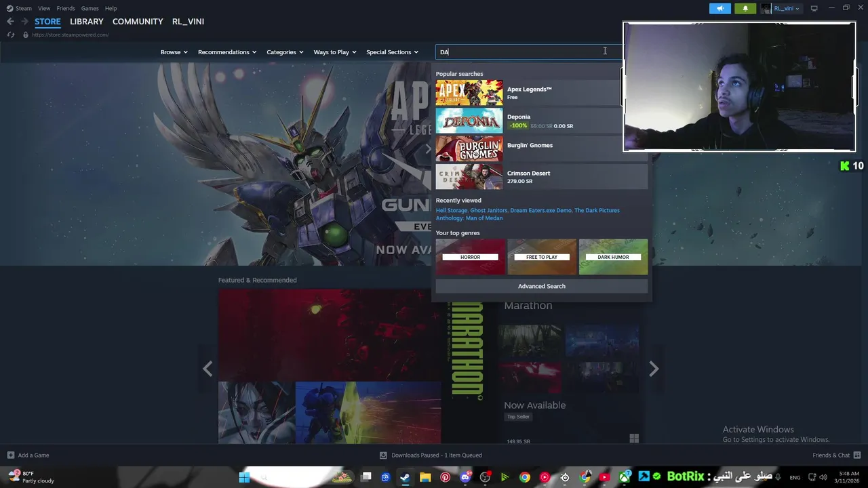
Task: Launch File Explorer from the taskbar
Action: 425,477
